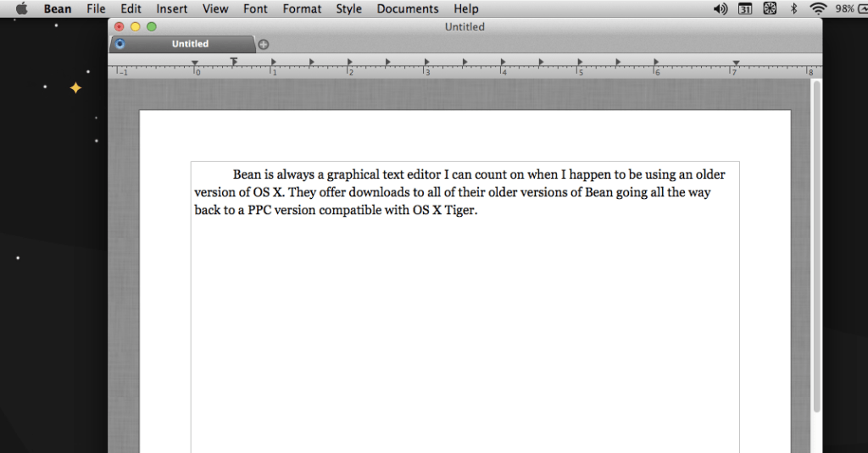
Task: Open the Font menu
Action: [255, 8]
